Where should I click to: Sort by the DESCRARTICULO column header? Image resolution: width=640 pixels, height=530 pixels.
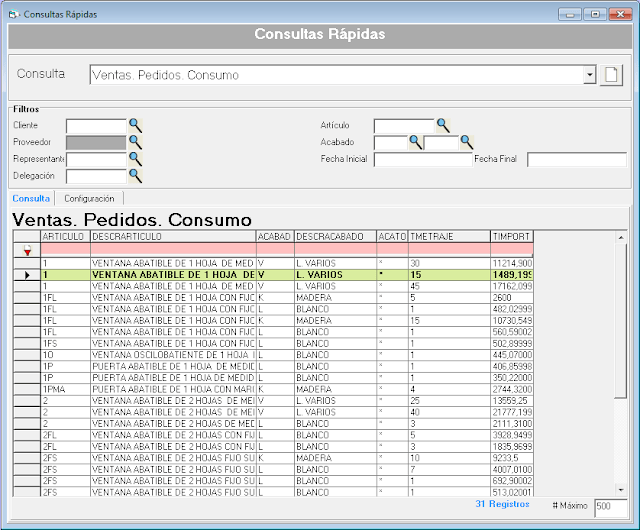172,236
